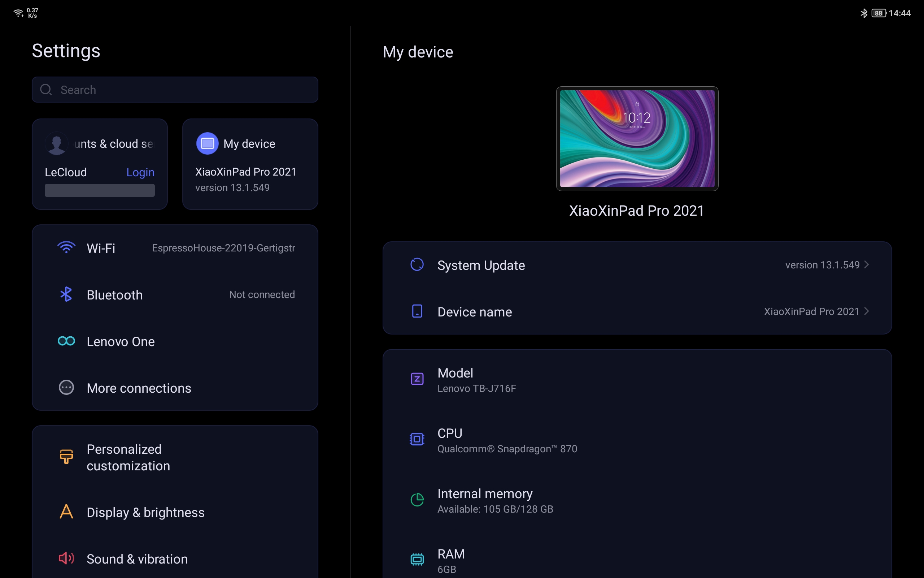The width and height of the screenshot is (924, 578).
Task: Open Device name via its chevron arrow
Action: [x=867, y=311]
